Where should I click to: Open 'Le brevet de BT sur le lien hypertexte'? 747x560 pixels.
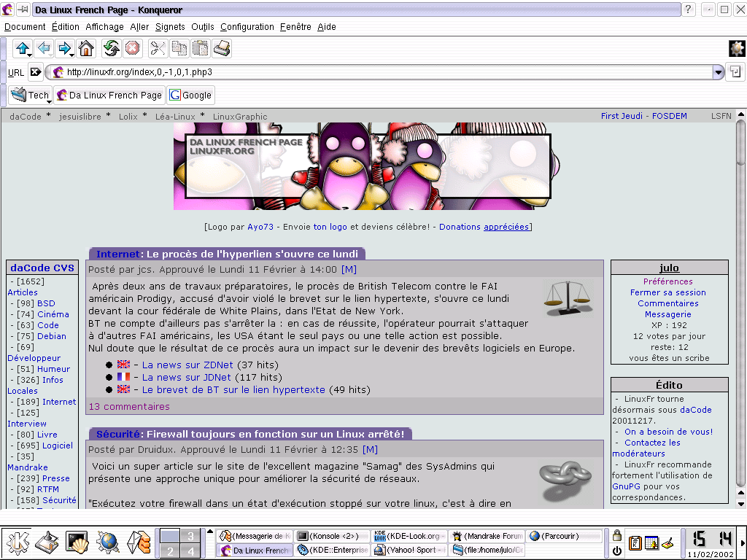coord(233,389)
